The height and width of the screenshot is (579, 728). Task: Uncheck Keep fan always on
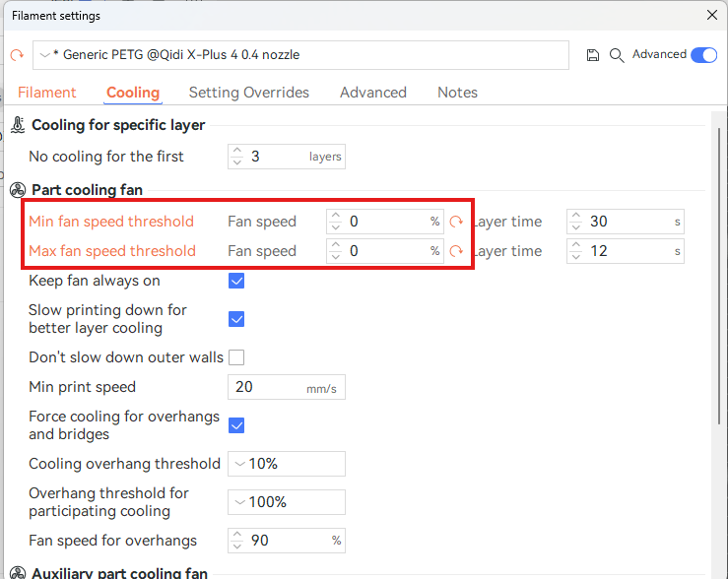pyautogui.click(x=236, y=281)
